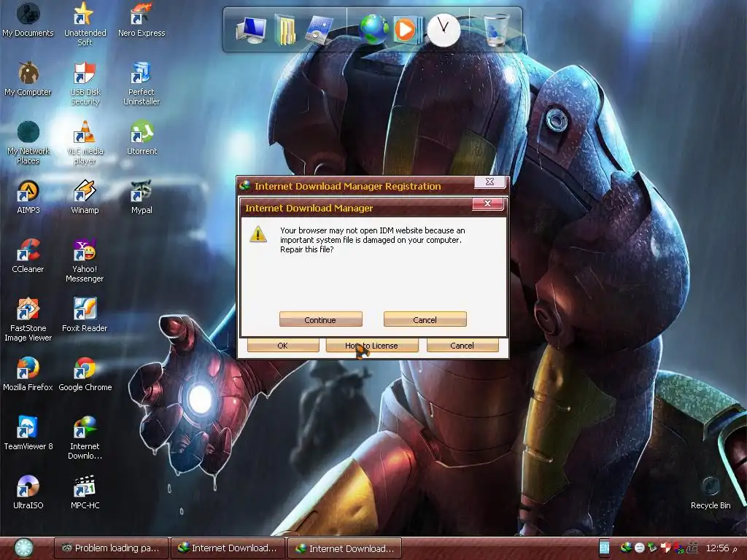Click the How to License button
Viewport: 747px width, 560px height.
pyautogui.click(x=371, y=345)
